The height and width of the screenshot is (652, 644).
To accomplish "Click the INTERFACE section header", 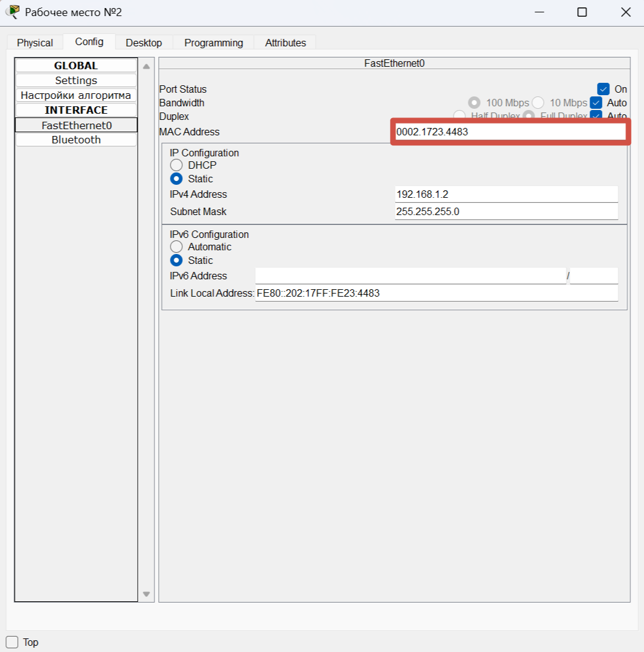I will click(76, 110).
